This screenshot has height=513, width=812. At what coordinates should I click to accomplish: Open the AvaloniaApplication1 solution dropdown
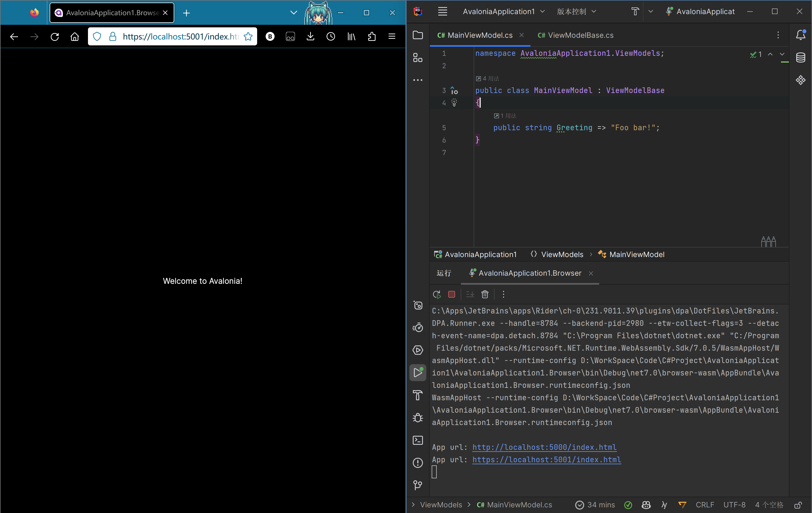click(504, 11)
